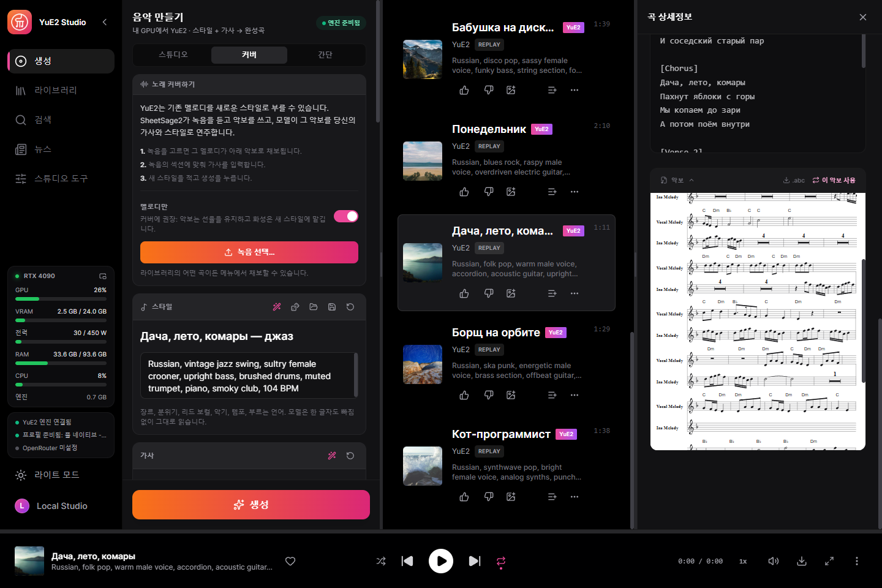Viewport: 882px width, 588px height.
Task: Download the .abc score file
Action: pos(794,180)
